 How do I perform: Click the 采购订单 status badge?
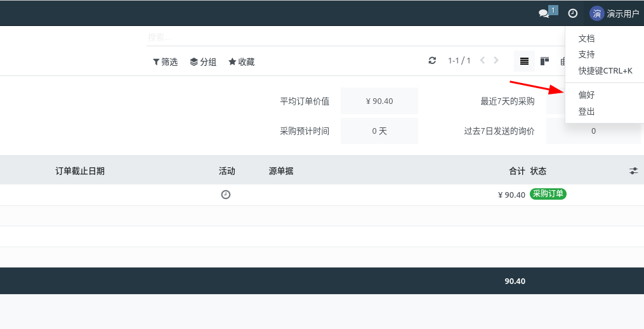click(548, 193)
